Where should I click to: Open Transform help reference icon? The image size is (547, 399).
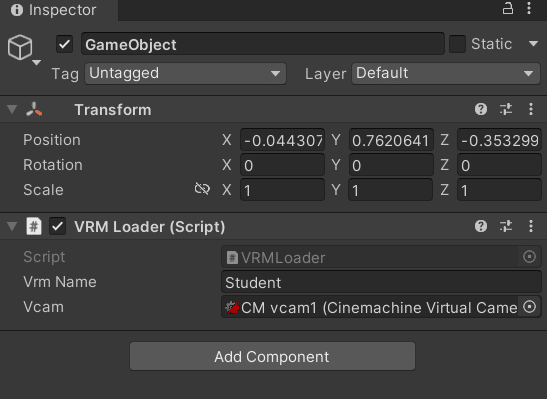click(481, 109)
